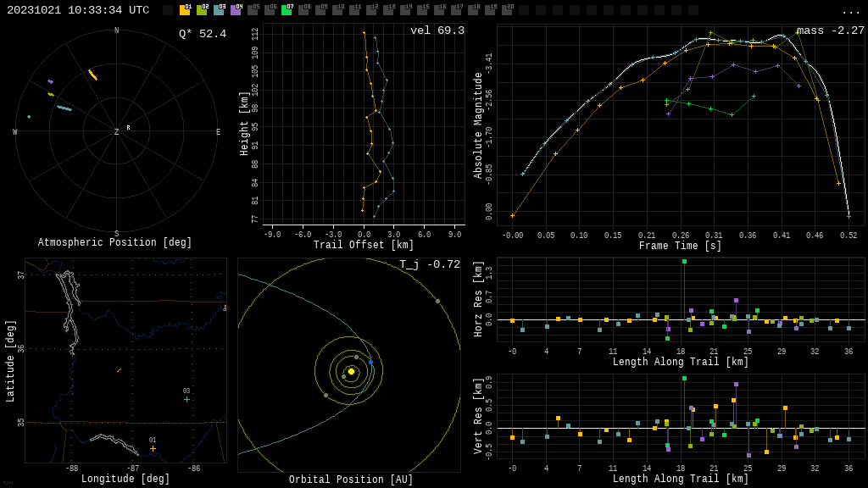
Task: Click the yellow Sun in orbital plot
Action: pyautogui.click(x=351, y=371)
